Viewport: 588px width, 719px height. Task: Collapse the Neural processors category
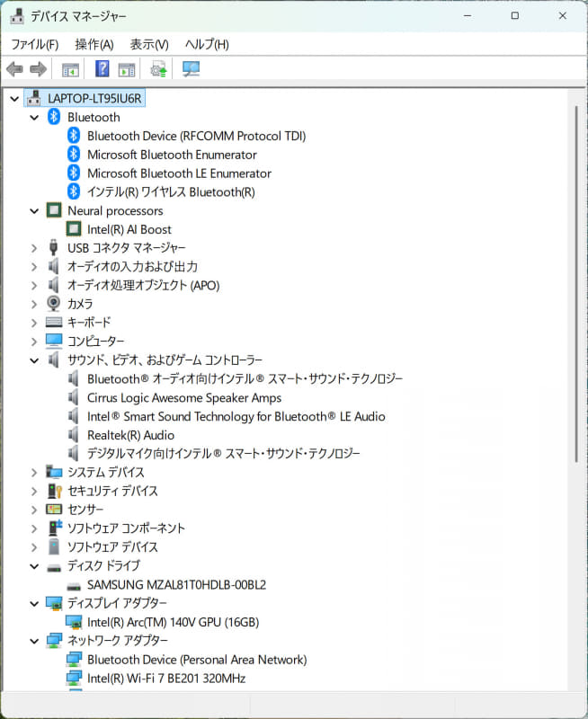(34, 211)
